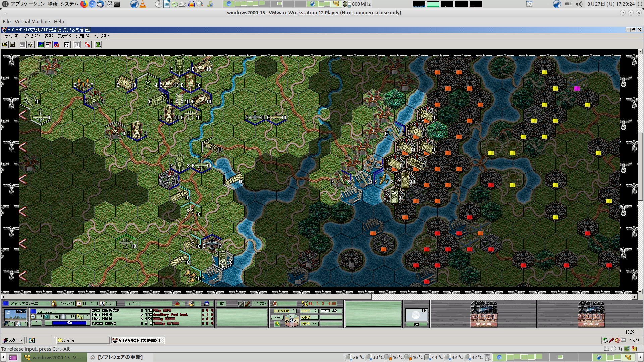644x362 pixels.
Task: Click the magenta marker hex on the map
Action: [x=577, y=88]
